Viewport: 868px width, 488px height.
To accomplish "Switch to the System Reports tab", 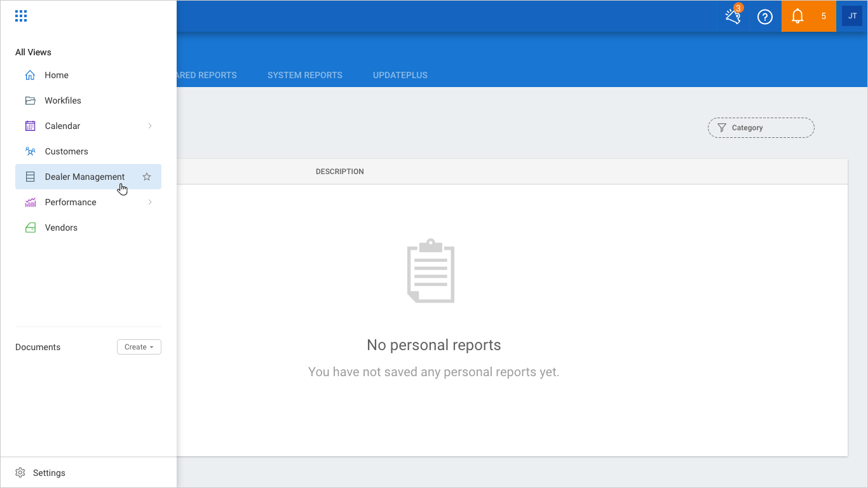I will (x=304, y=75).
